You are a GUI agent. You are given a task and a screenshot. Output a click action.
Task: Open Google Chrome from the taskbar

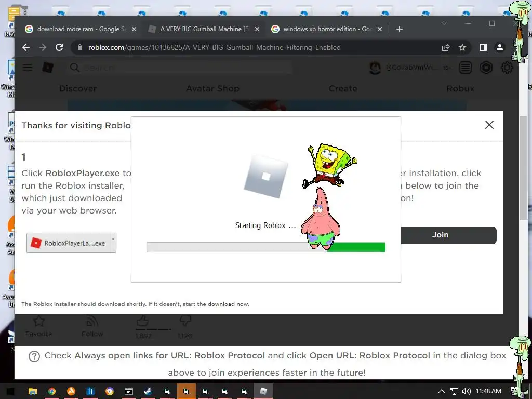tap(52, 391)
